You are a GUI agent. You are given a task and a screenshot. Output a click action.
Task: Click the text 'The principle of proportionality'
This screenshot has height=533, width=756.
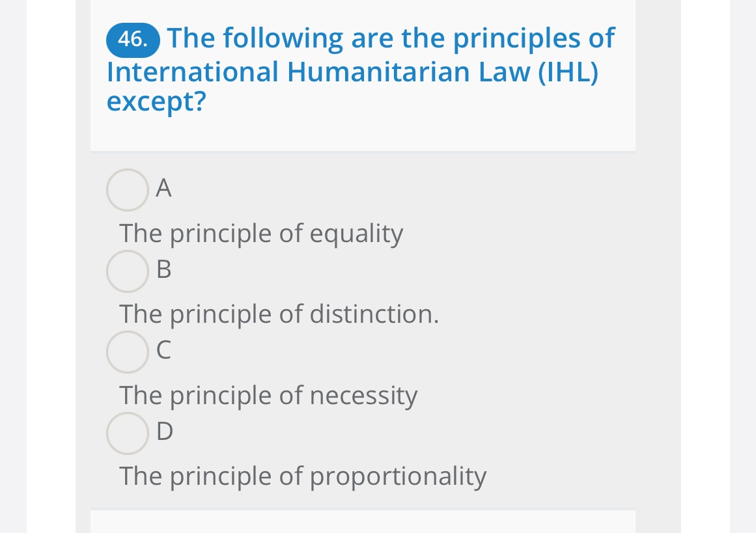click(303, 476)
